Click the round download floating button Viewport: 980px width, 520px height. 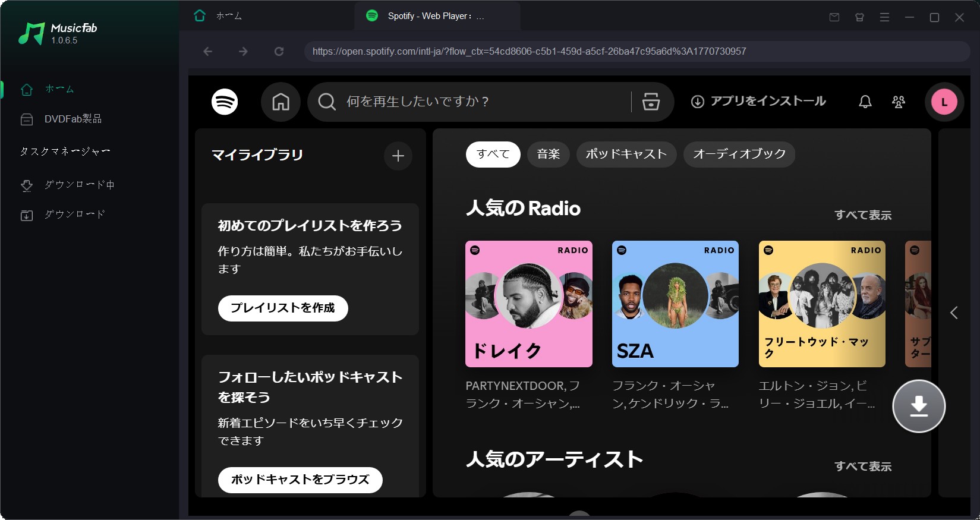[919, 406]
